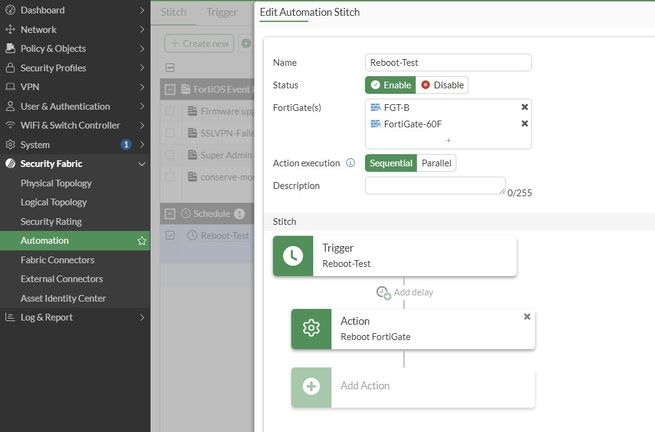The height and width of the screenshot is (432, 655).
Task: Switch to the Trigger tab
Action: 222,13
